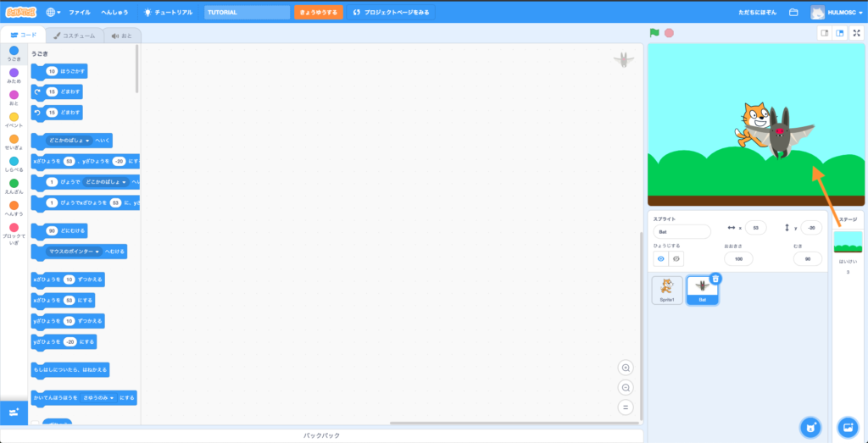Click the きょうゆうする share button
The height and width of the screenshot is (443, 868).
click(320, 13)
